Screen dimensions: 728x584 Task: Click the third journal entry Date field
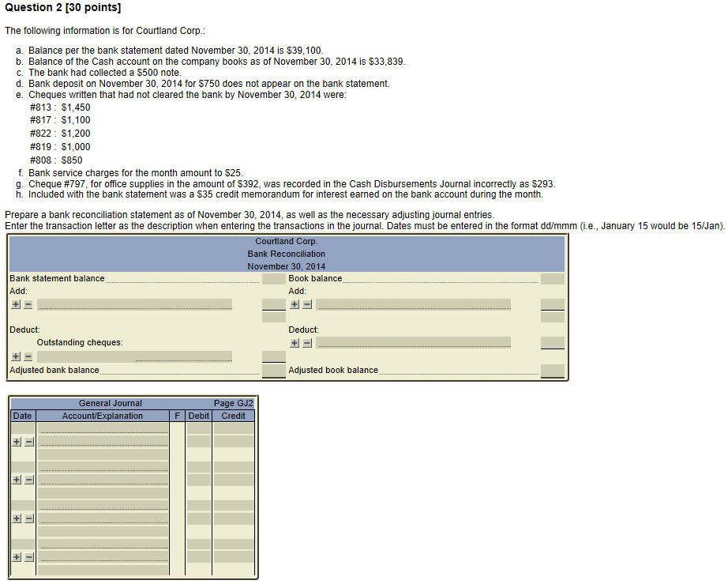[23, 506]
